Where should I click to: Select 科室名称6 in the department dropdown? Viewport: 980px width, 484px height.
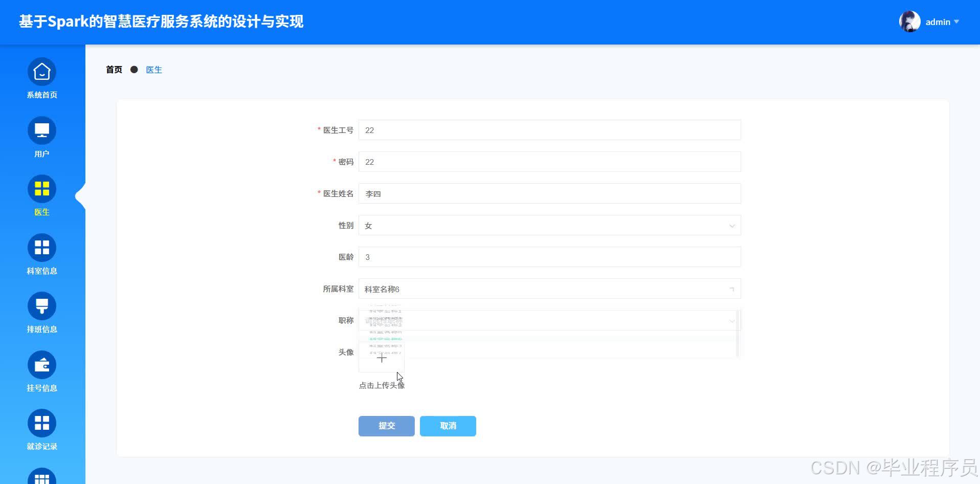pyautogui.click(x=385, y=339)
